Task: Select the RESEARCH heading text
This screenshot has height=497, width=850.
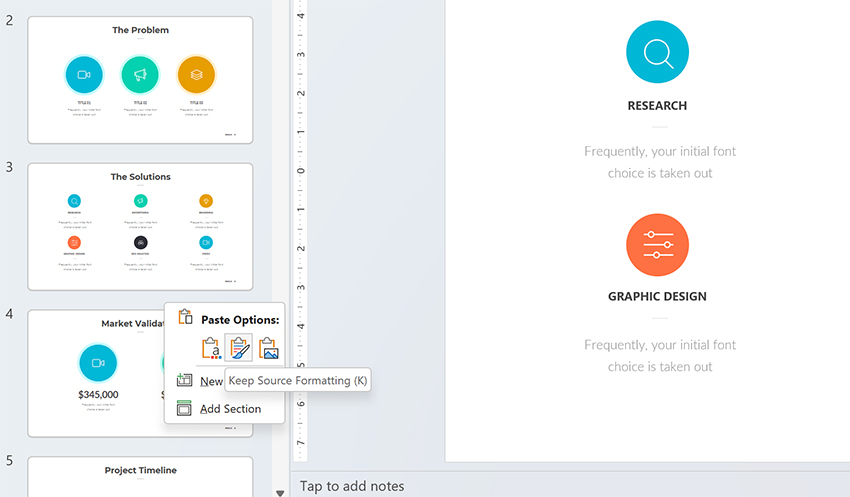Action: (657, 106)
